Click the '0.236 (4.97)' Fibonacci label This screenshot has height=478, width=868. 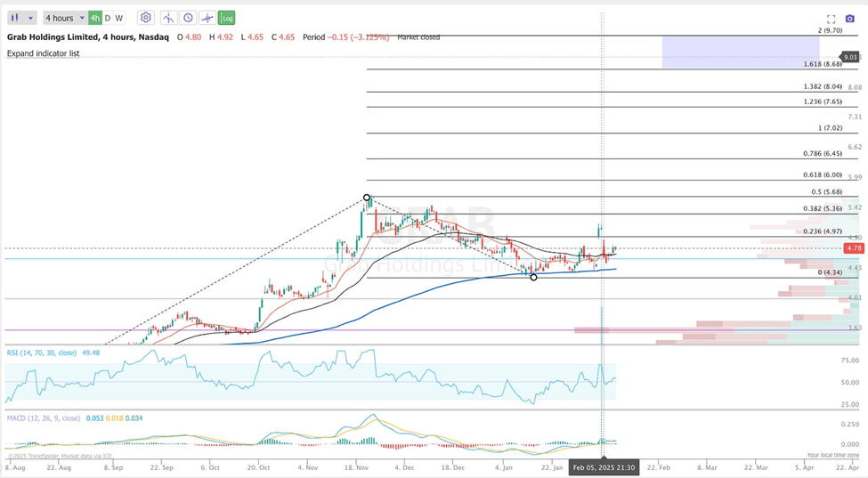(x=823, y=231)
